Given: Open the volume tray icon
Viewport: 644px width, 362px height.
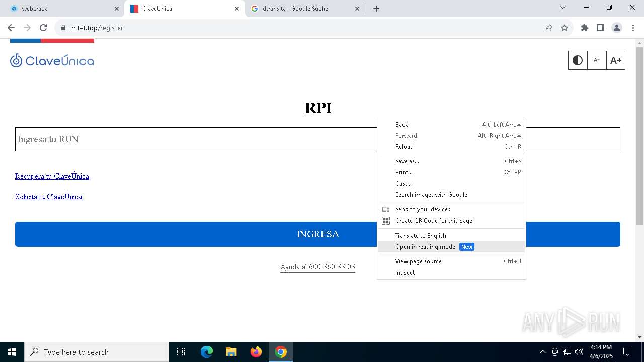Looking at the screenshot, I should 579,352.
